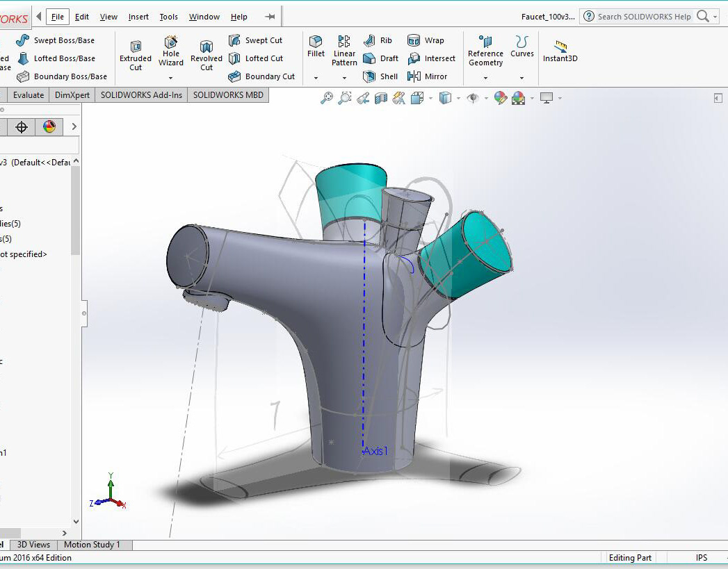Open the Hole Wizard tool
The image size is (728, 569).
tap(171, 51)
